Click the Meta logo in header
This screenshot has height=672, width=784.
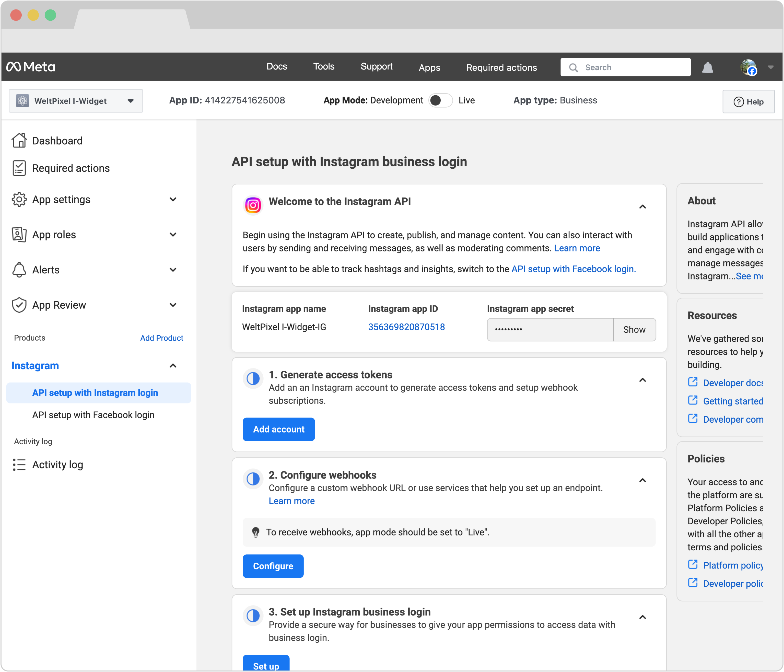pyautogui.click(x=30, y=67)
